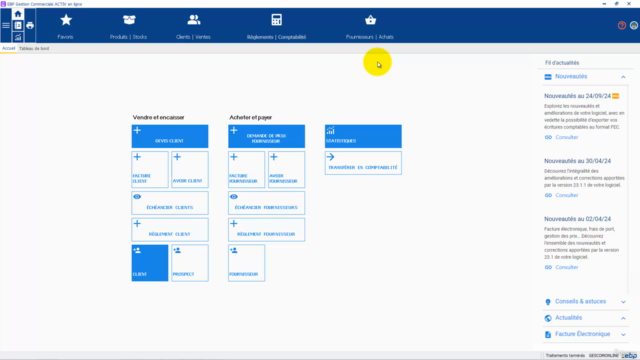
Task: Create a new Facture fournisseur
Action: point(247,169)
